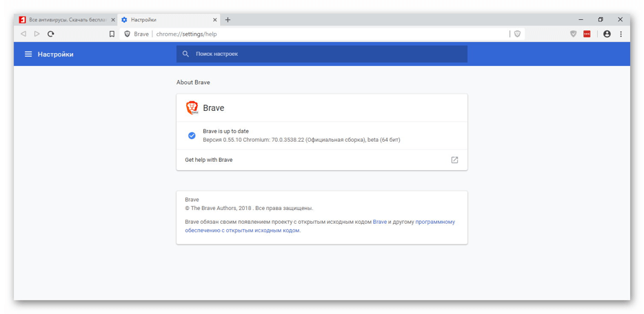This screenshot has width=644, height=314.
Task: Click the back navigation arrow
Action: [23, 34]
